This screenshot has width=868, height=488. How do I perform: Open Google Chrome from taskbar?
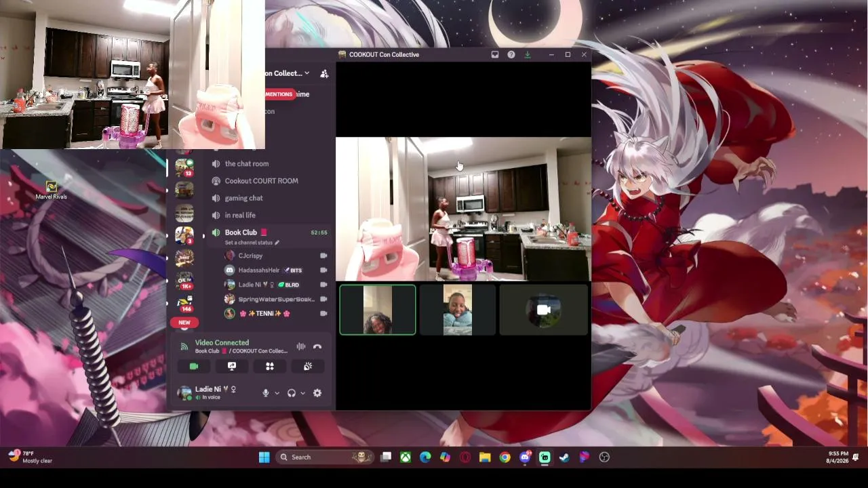pyautogui.click(x=505, y=457)
